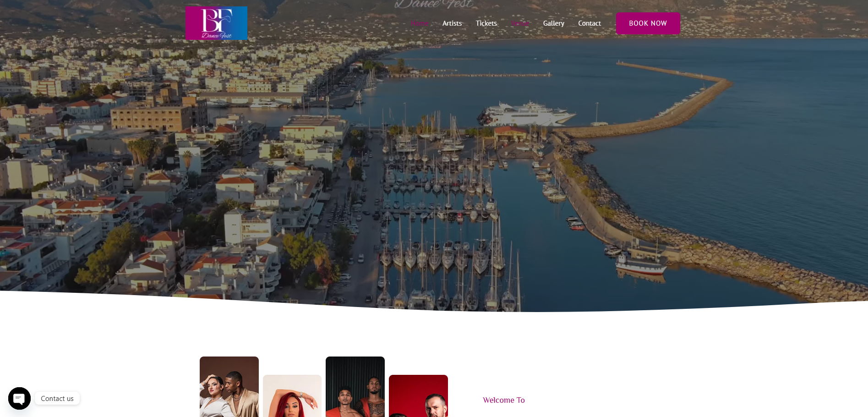Click the Welcome To heading text
Screen dimensions: 868x417
(x=503, y=400)
